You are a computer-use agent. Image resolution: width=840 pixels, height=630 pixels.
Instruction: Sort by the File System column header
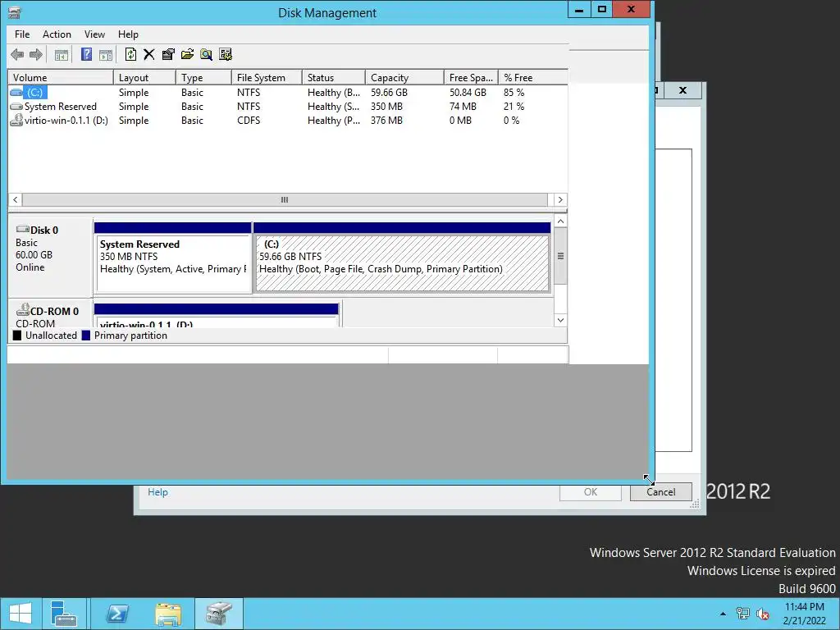(x=267, y=78)
